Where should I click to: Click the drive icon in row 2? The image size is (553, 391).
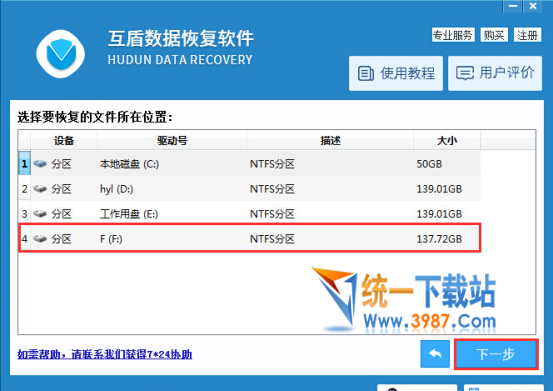40,189
